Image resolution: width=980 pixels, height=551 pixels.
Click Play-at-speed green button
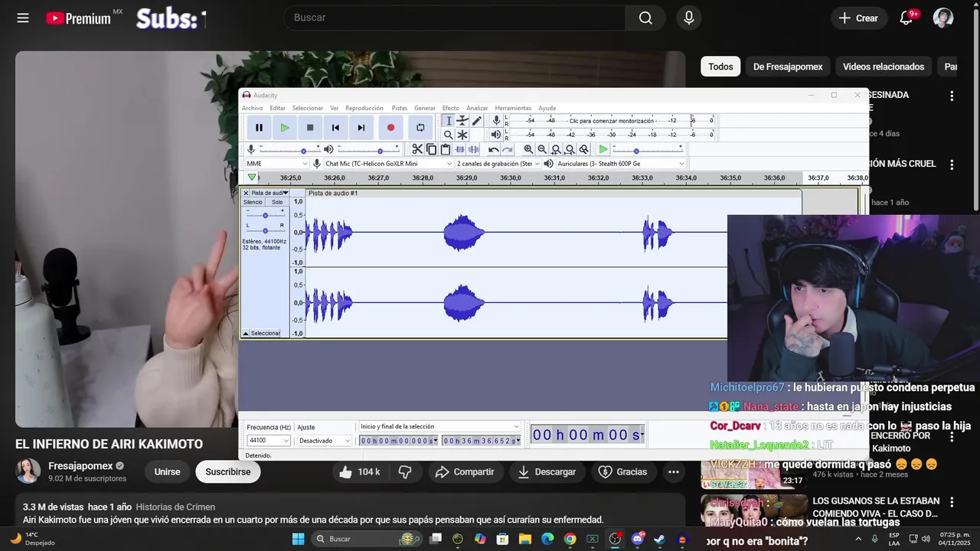pyautogui.click(x=603, y=149)
